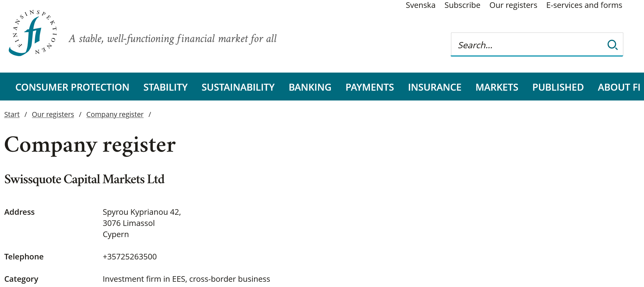Open the Stability menu
The width and height of the screenshot is (644, 287).
pyautogui.click(x=165, y=87)
